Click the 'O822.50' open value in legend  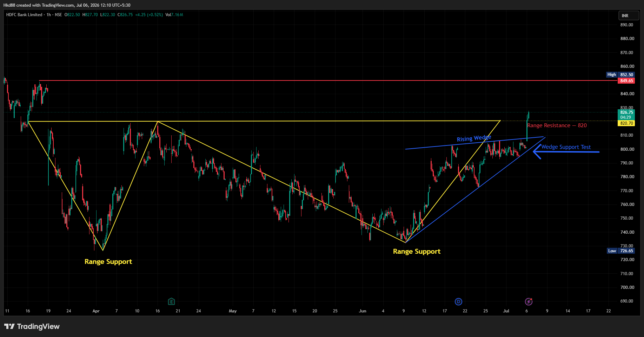point(72,15)
